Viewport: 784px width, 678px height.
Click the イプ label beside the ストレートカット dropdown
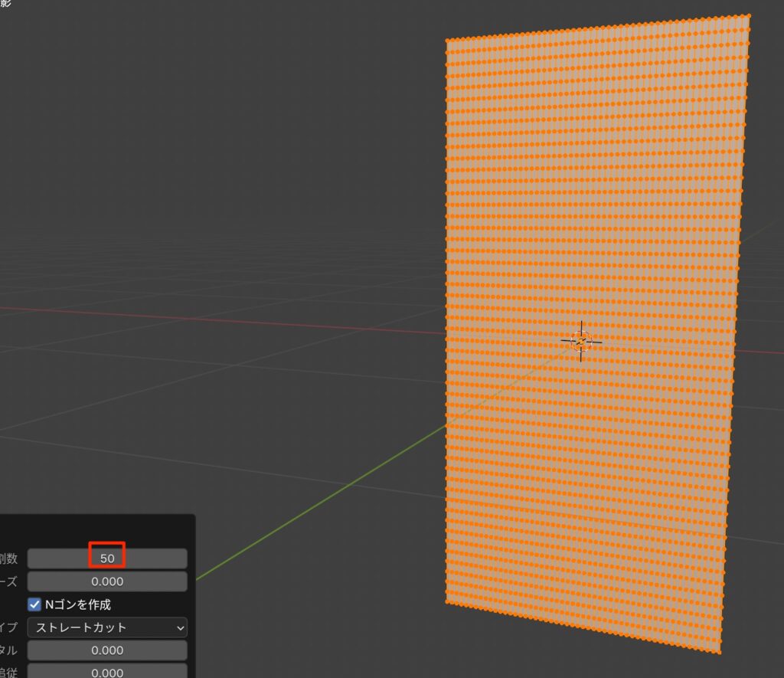[9, 627]
